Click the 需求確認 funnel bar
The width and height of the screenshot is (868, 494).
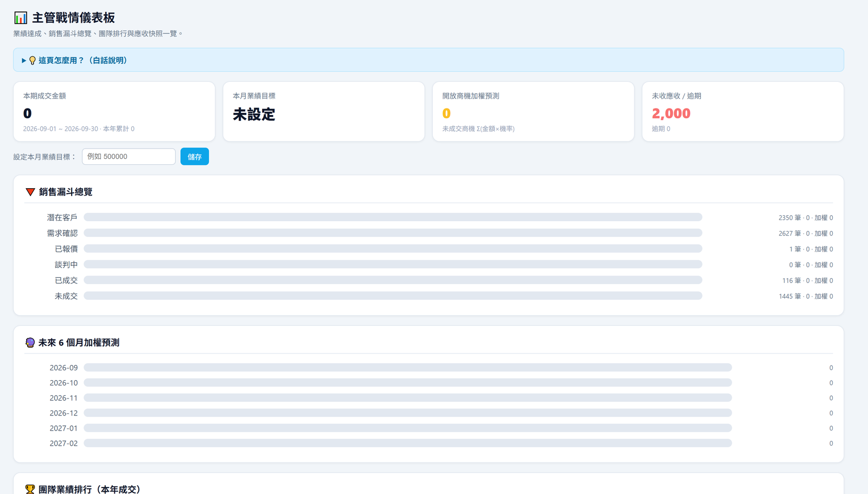(x=393, y=233)
